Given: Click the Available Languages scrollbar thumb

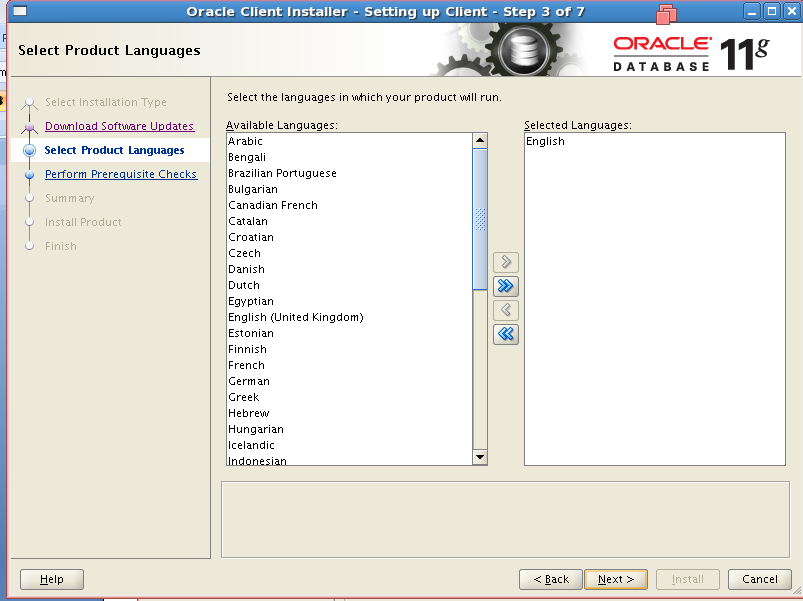Looking at the screenshot, I should coord(480,219).
